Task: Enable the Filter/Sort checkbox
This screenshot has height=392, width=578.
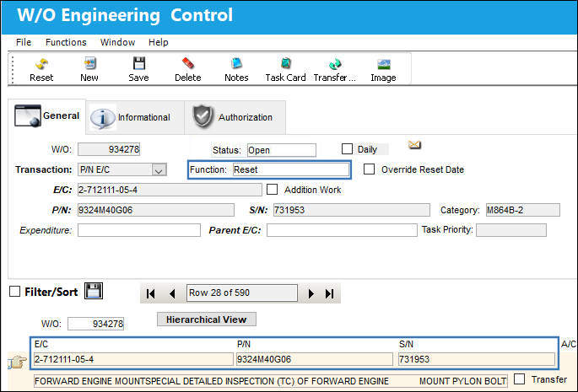Action: pyautogui.click(x=14, y=292)
